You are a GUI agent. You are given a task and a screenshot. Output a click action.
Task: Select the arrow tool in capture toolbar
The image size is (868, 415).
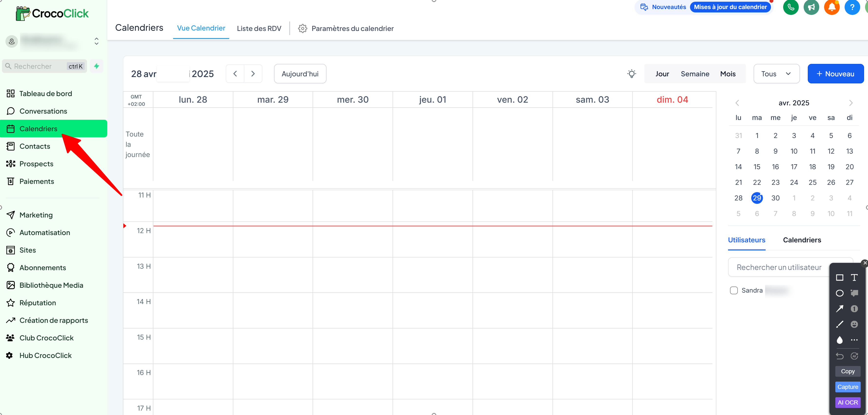coord(840,308)
